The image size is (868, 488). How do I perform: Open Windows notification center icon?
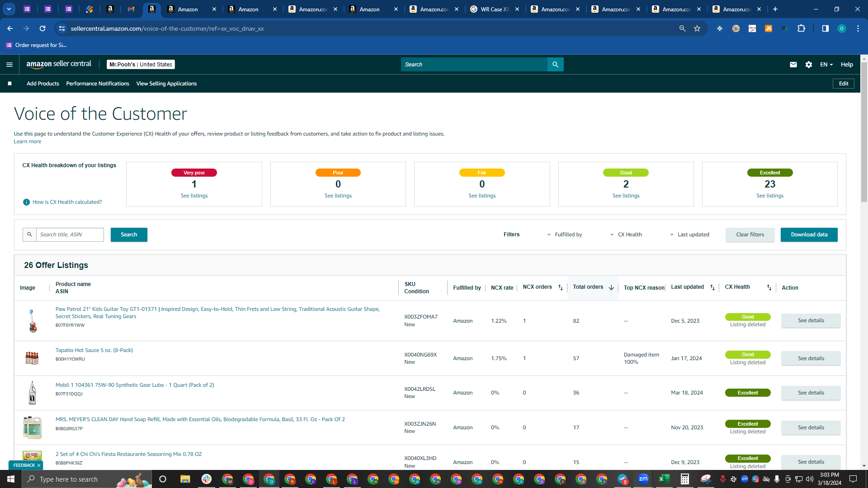(853, 479)
